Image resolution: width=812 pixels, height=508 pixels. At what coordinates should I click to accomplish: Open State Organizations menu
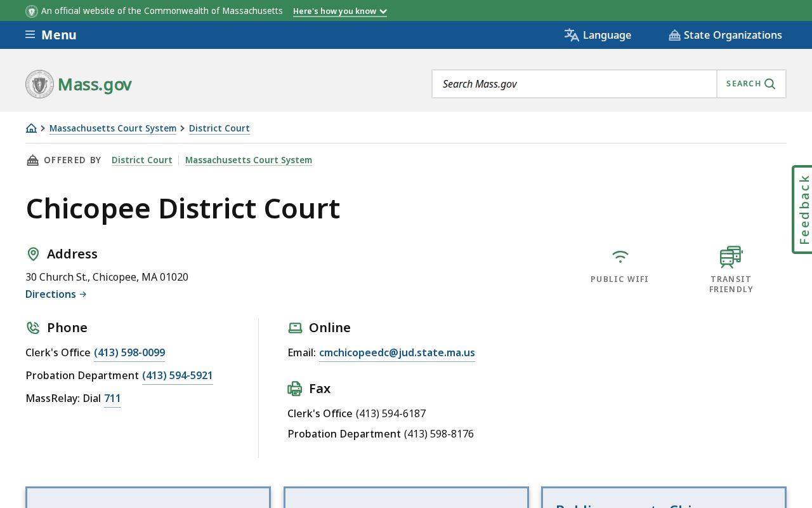point(725,35)
